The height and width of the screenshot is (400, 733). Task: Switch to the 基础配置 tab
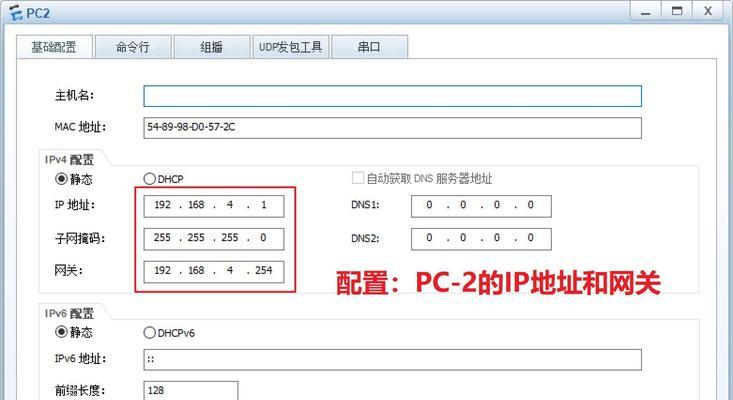[x=54, y=47]
